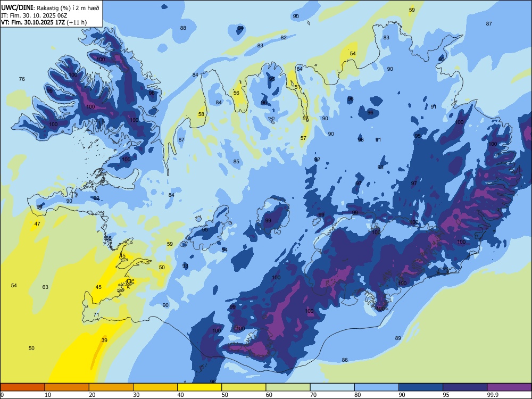Viewport: 532px width, 399px height.
Task: Click the map value '86' off the south coast
Action: (345, 360)
